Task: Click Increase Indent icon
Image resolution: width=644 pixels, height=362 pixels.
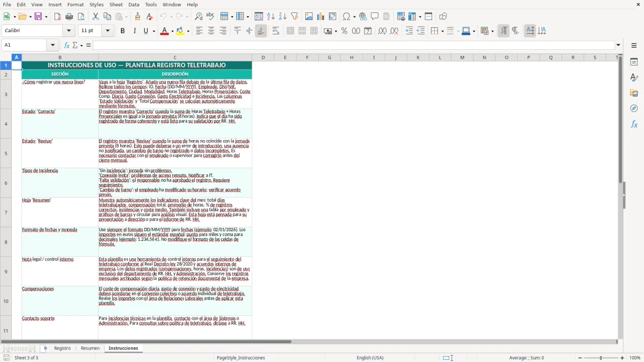Action: 409,31
